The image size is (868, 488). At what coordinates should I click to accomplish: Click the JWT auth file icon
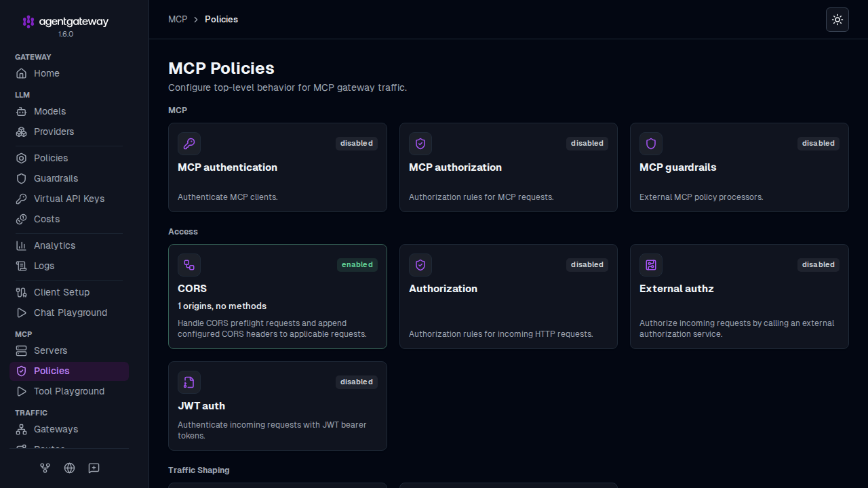click(189, 382)
